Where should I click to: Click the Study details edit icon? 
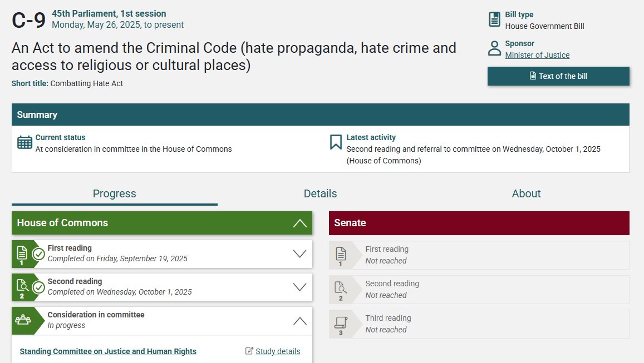coord(249,351)
